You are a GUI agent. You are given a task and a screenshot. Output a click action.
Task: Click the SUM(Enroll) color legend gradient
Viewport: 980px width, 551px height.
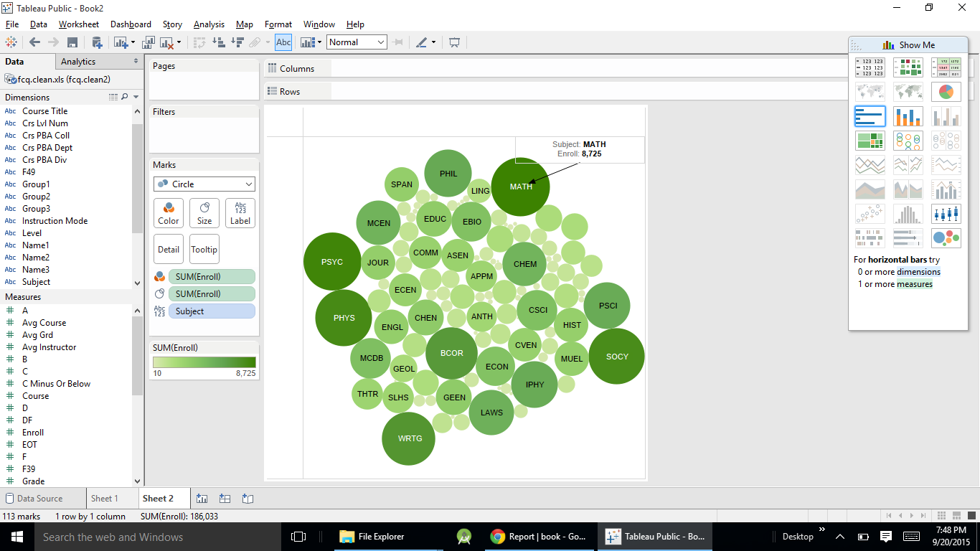pyautogui.click(x=204, y=362)
